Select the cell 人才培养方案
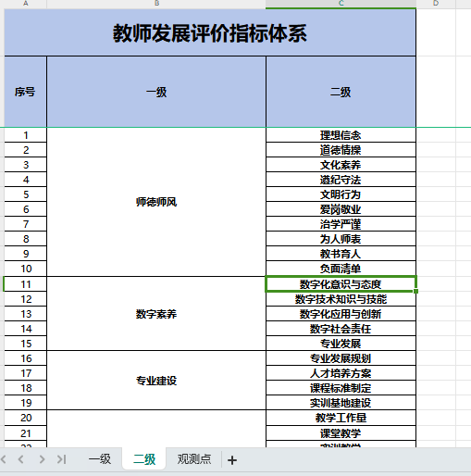This screenshot has width=471, height=476. pyautogui.click(x=341, y=373)
